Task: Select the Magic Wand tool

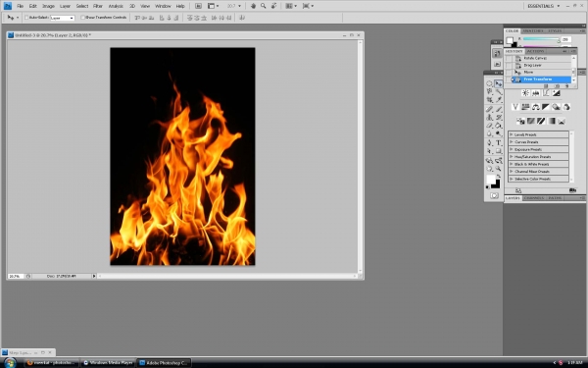Action: click(499, 91)
